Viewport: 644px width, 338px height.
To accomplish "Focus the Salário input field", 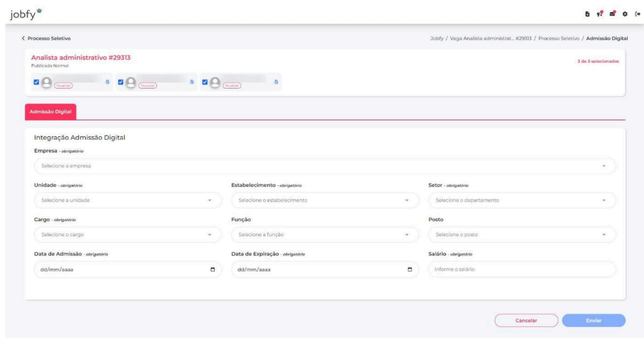I will tap(522, 270).
